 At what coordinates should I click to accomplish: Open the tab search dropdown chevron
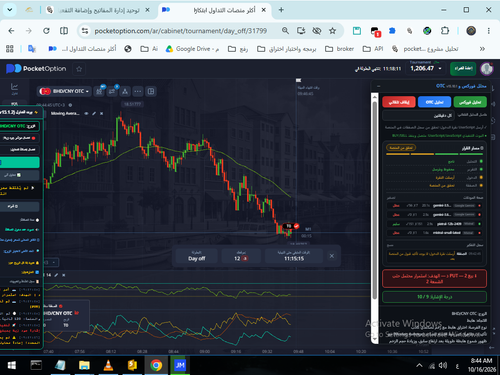tap(10, 10)
